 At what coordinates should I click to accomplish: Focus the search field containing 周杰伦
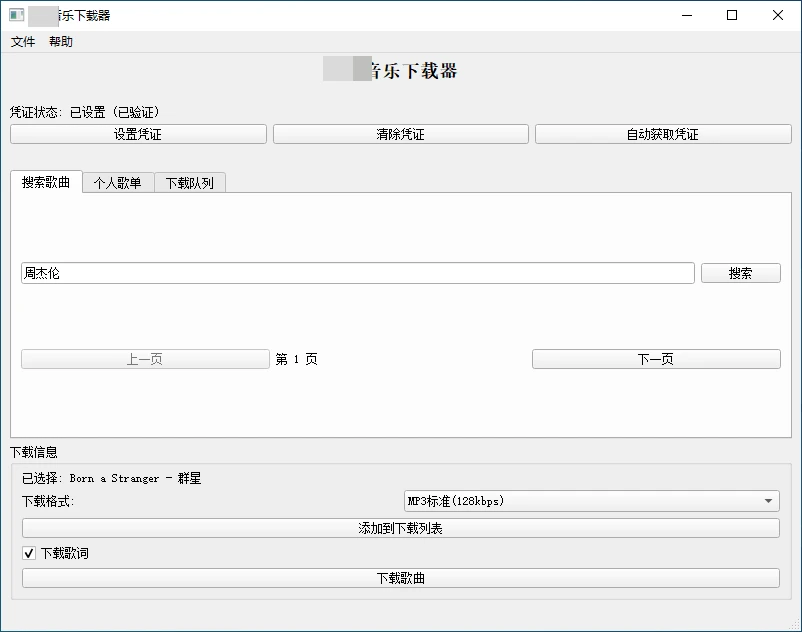pyautogui.click(x=357, y=273)
